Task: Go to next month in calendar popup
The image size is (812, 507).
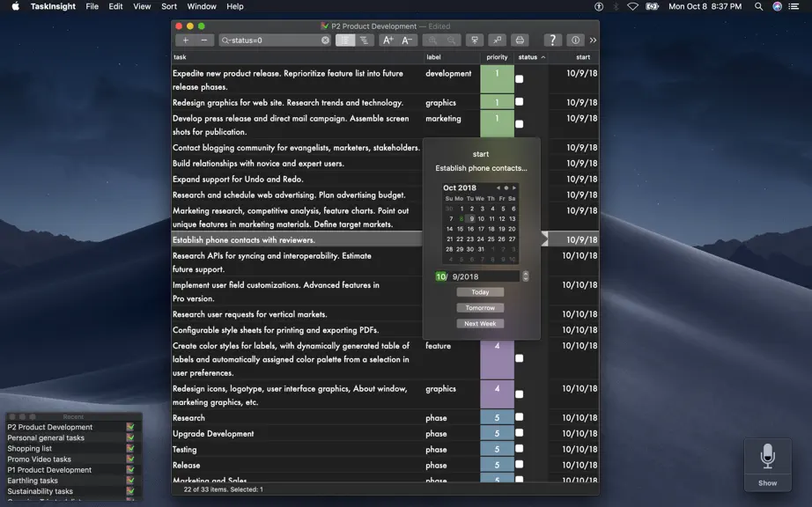Action: coord(513,187)
